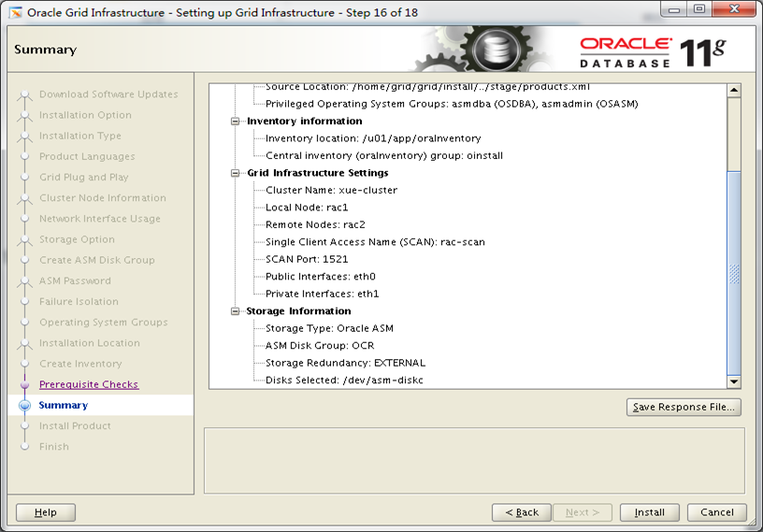
Task: Select the Failure Isolation step
Action: tap(79, 302)
